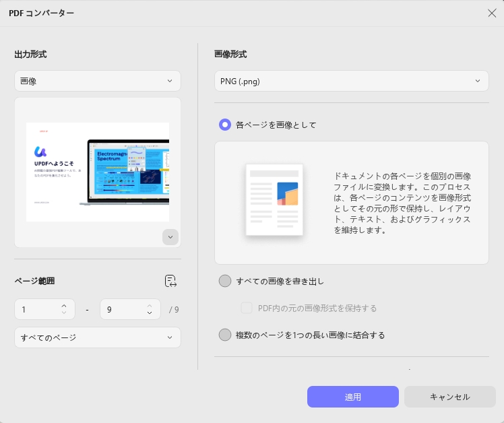Select the 各ページを画像として radio option
504x423 pixels.
(x=225, y=125)
